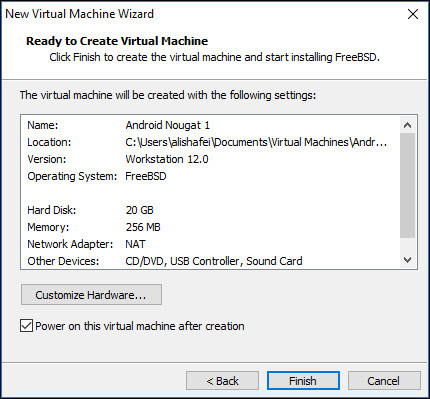Toggle Power on this virtual machine after creation
Viewport: 430px width, 399px height.
[x=26, y=326]
